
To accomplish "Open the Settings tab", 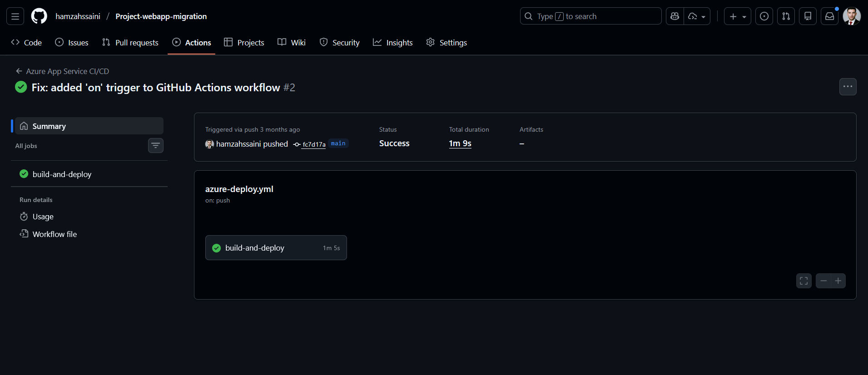I will [x=447, y=43].
